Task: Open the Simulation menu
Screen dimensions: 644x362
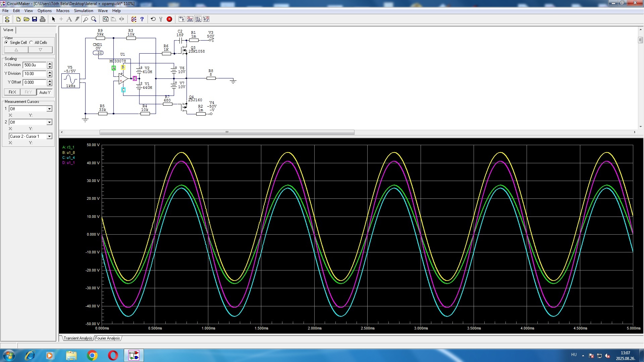Action: coord(84,11)
